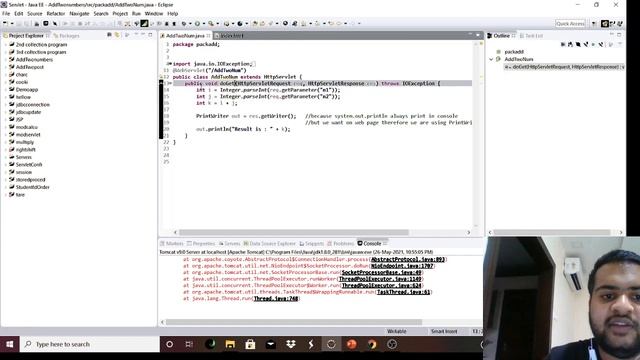Open the ThreadPoolExecutor.java:1149 link
The image size is (640, 360).
coord(380,279)
